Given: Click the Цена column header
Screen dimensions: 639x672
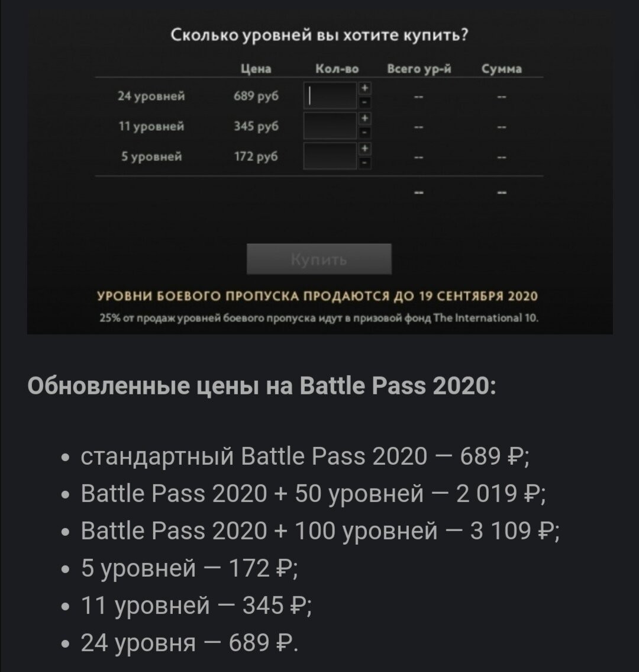Looking at the screenshot, I should pyautogui.click(x=254, y=69).
